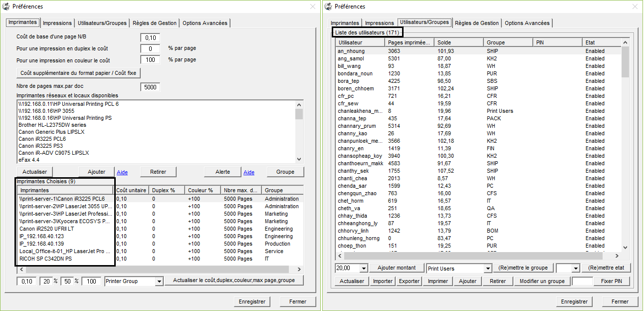Sort users by Solde column header

tap(459, 42)
